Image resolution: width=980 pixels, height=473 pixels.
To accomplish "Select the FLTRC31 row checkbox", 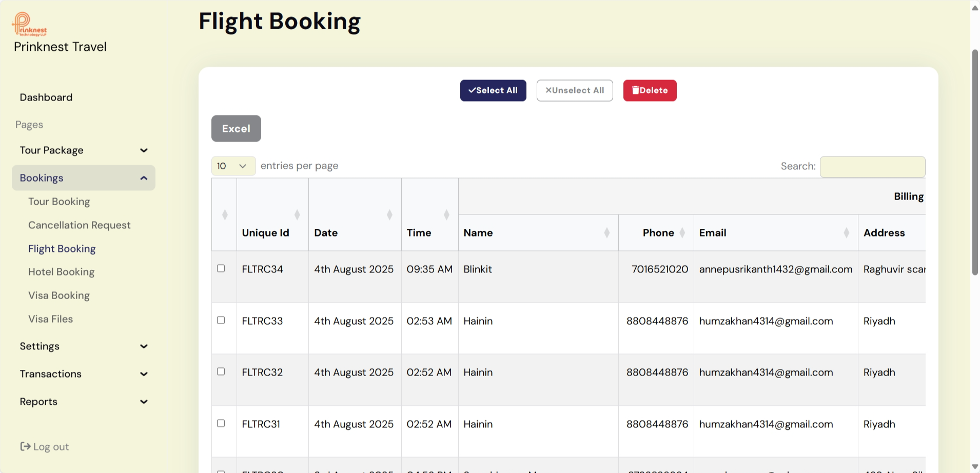I will 221,423.
